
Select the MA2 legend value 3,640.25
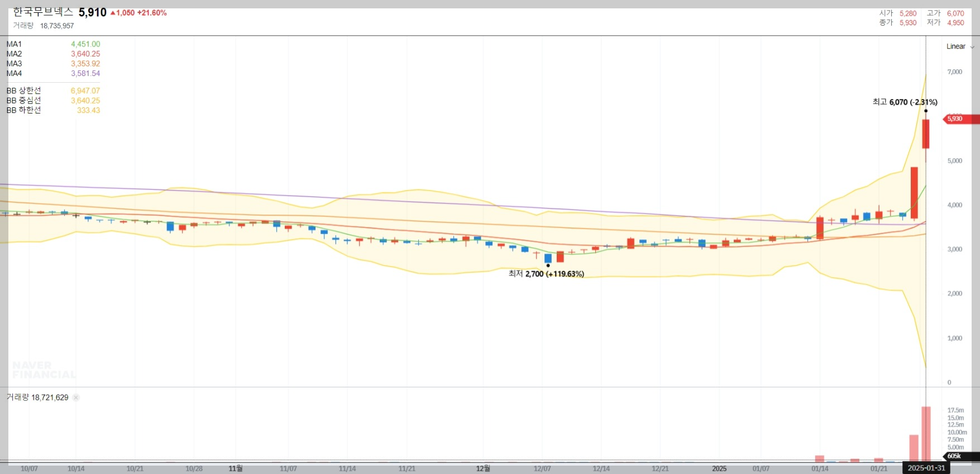[85, 54]
